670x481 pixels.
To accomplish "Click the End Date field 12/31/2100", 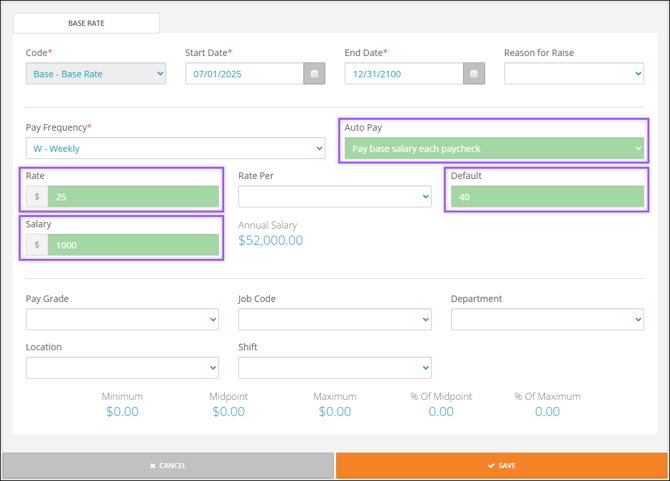I will click(x=404, y=73).
